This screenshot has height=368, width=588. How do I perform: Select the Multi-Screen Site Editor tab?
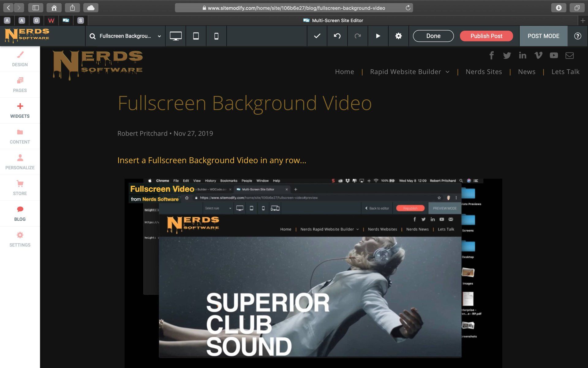pyautogui.click(x=333, y=21)
